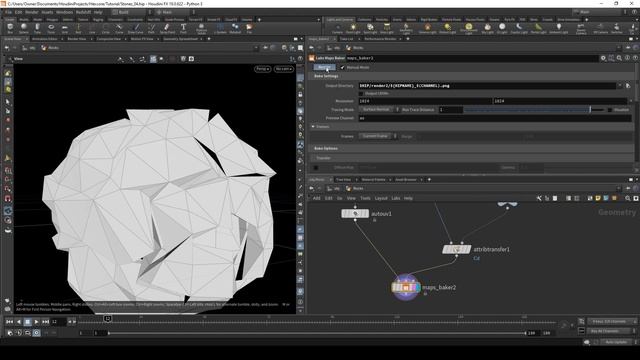Select the Metaball shelf tool
The width and height of the screenshot is (640, 360).
click(x=235, y=28)
